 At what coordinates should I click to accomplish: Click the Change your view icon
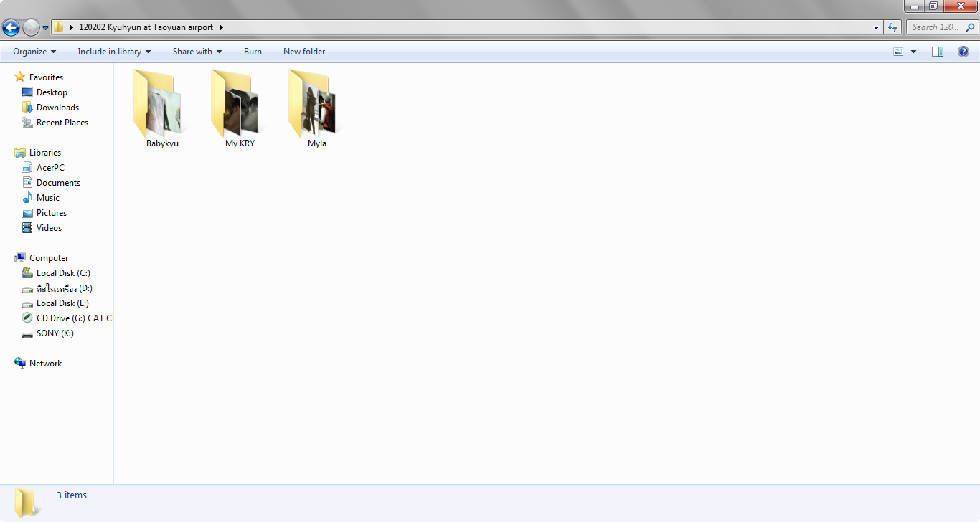898,52
